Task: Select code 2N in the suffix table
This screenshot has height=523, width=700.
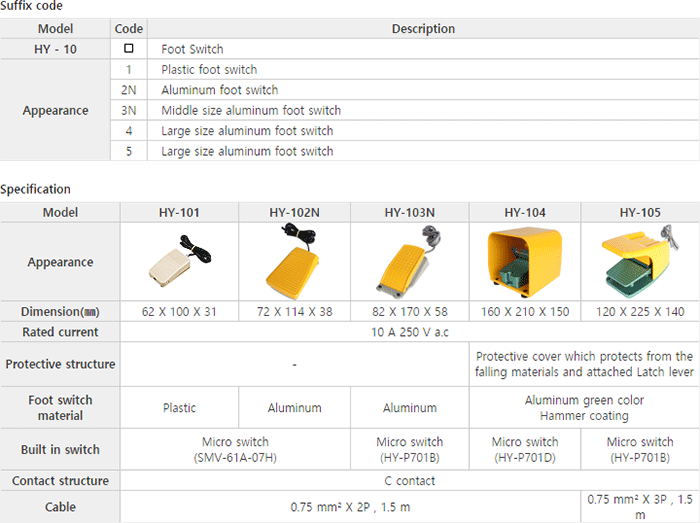Action: (128, 90)
